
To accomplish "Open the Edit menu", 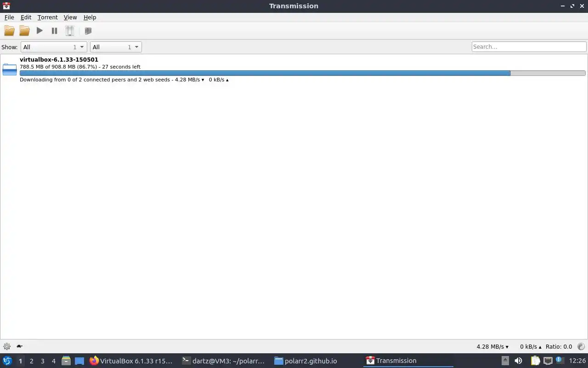I will (26, 17).
